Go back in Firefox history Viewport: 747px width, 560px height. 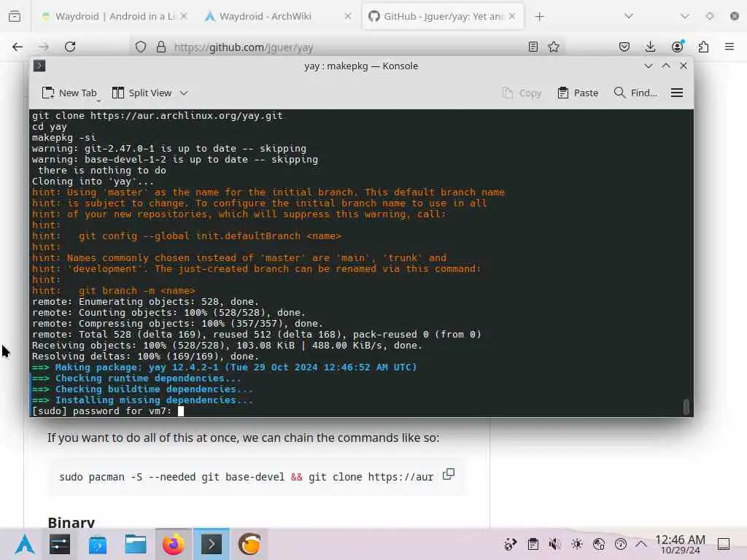pyautogui.click(x=18, y=47)
